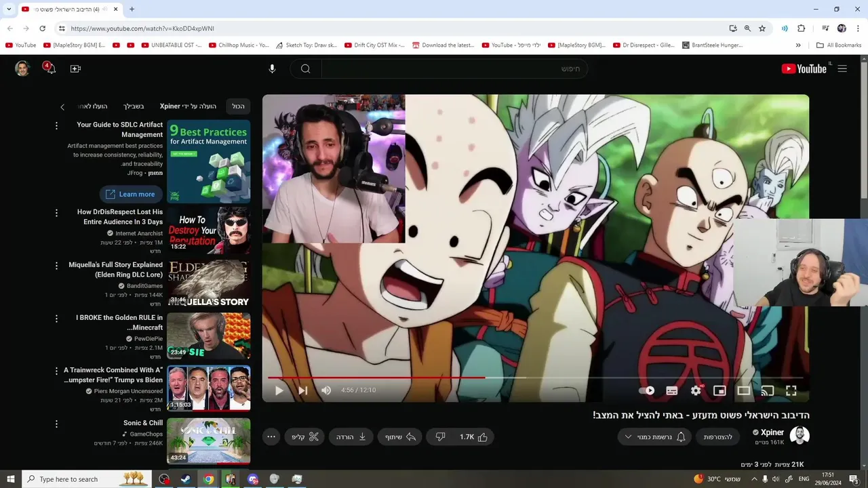
Task: Expand the נרשמת כמנוי subscription dropdown
Action: (x=654, y=437)
